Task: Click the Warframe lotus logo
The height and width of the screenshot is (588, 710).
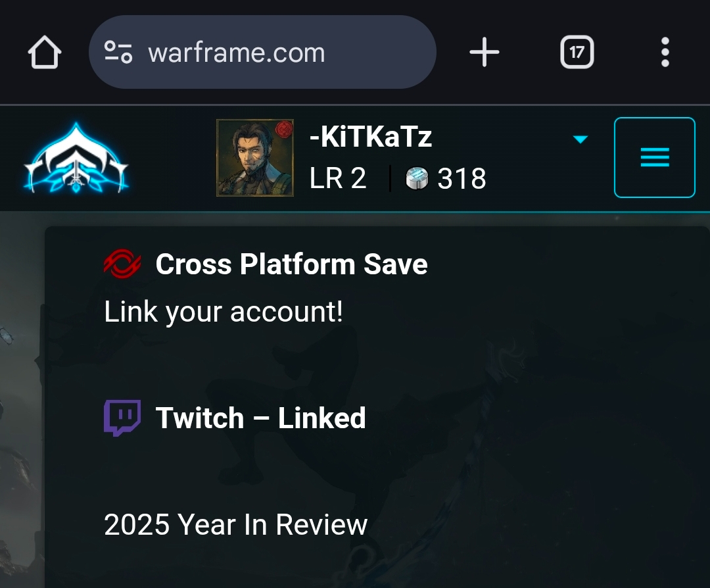Action: pyautogui.click(x=76, y=158)
